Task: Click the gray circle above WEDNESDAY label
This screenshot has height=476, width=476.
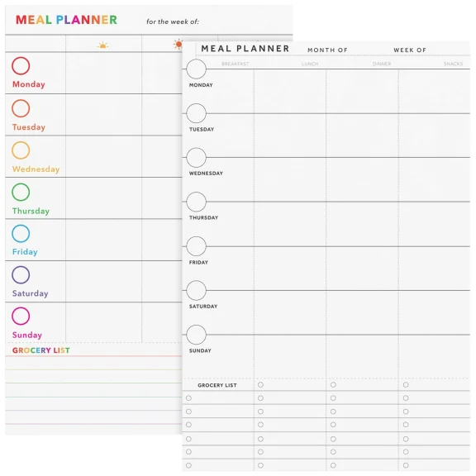Action: tap(196, 158)
